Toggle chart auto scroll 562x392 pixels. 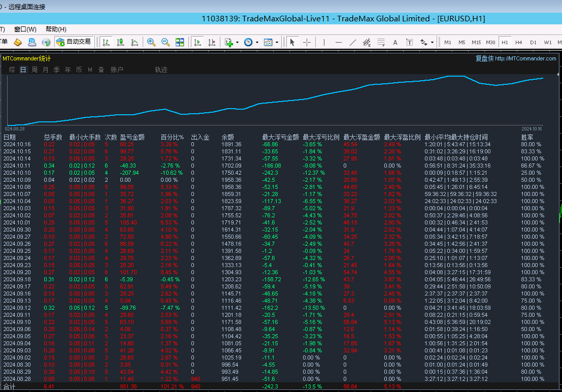197,42
